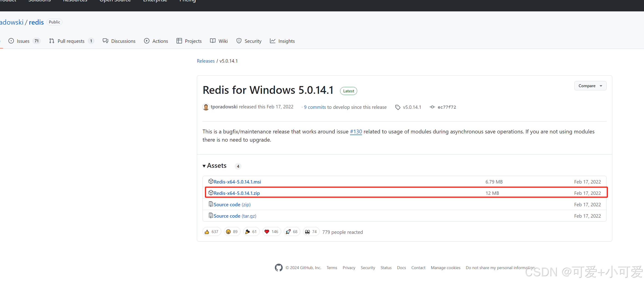
Task: Go back to the Releases page
Action: [205, 61]
